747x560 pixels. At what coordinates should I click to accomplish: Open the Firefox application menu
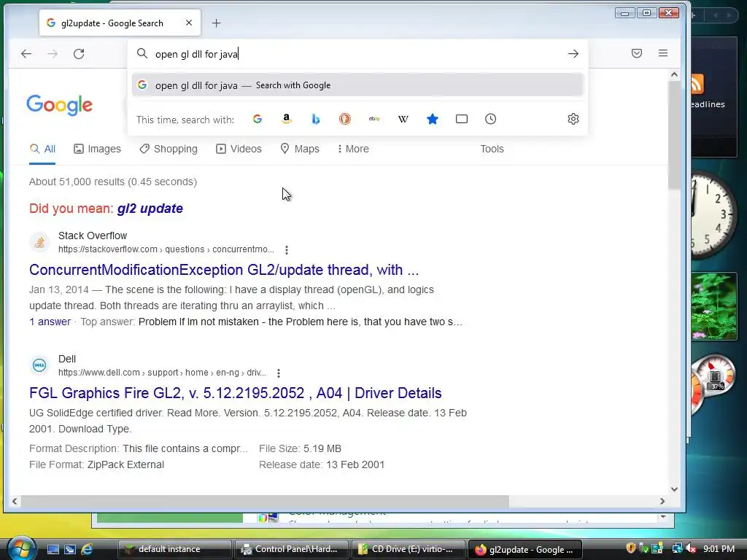[662, 53]
